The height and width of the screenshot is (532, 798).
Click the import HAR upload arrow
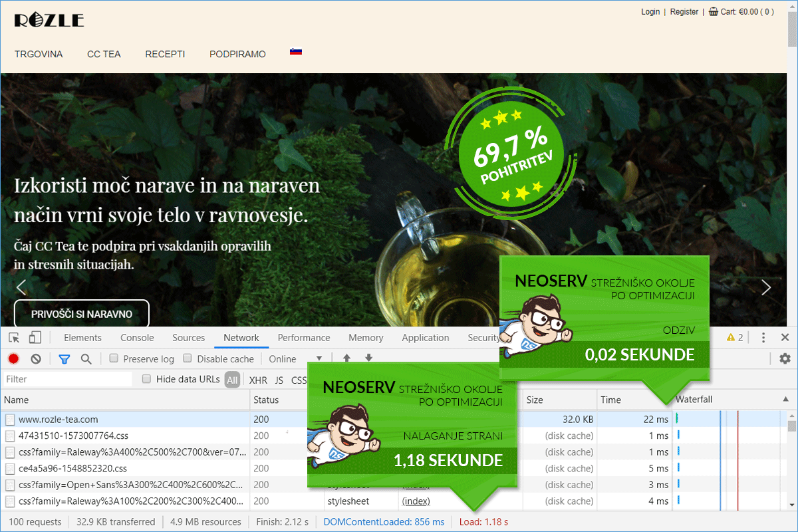(346, 358)
